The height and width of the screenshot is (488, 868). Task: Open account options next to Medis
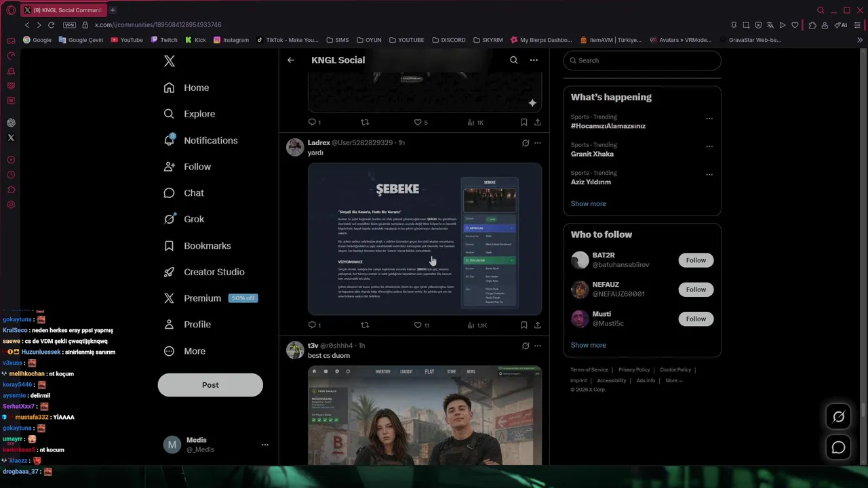pos(265,445)
